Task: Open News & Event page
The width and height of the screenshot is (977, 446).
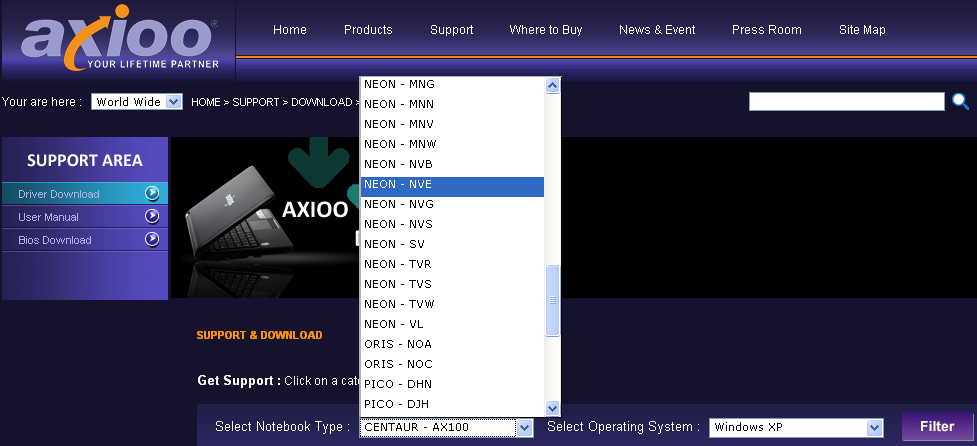Action: (x=657, y=29)
